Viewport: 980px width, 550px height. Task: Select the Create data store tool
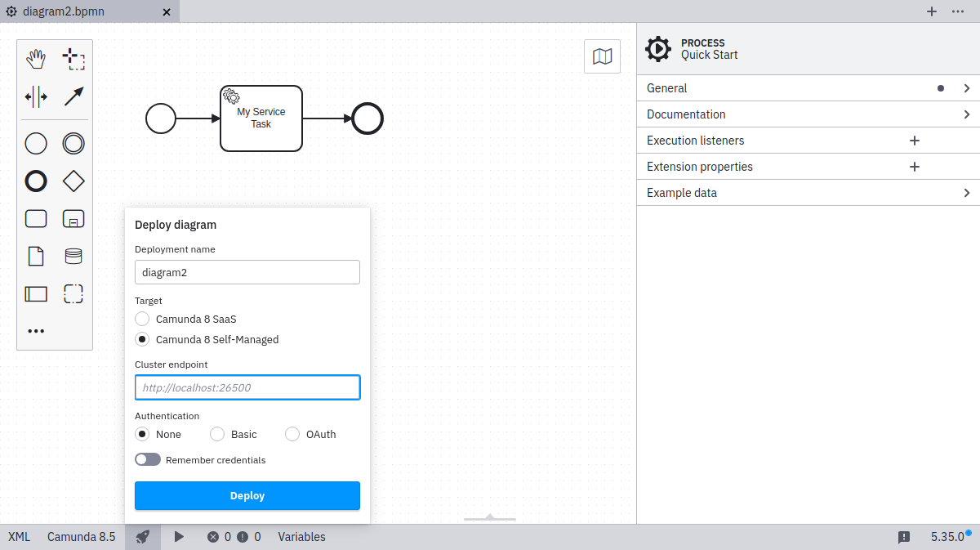[x=73, y=256]
